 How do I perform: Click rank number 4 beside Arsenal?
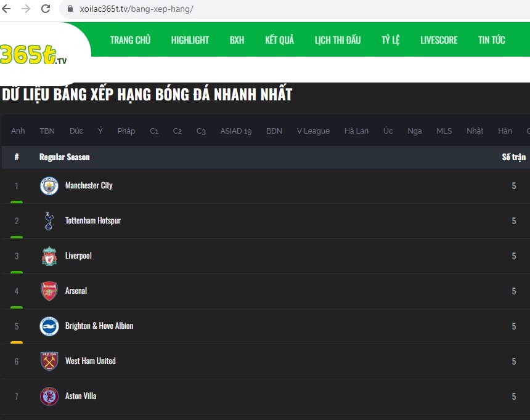pyautogui.click(x=17, y=291)
